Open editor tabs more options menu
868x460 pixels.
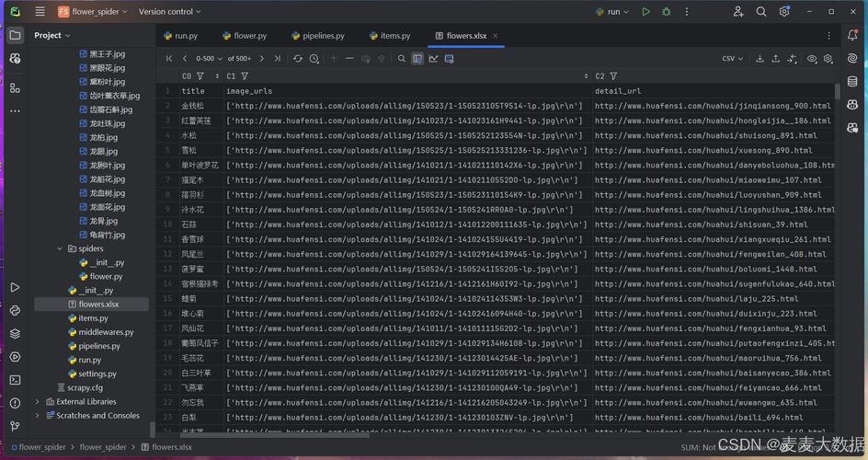pos(828,36)
